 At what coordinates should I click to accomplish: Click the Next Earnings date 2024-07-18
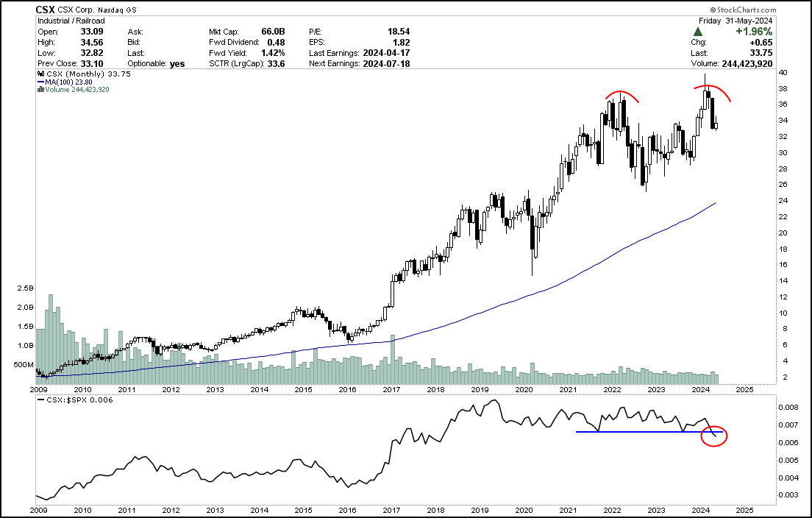(x=386, y=64)
